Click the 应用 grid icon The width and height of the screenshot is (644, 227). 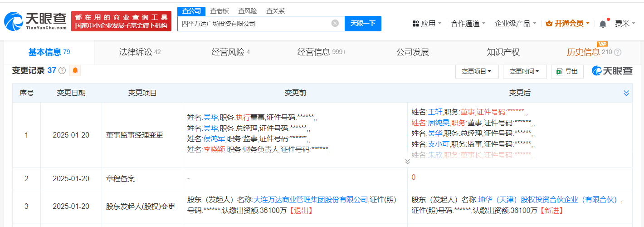click(x=416, y=24)
